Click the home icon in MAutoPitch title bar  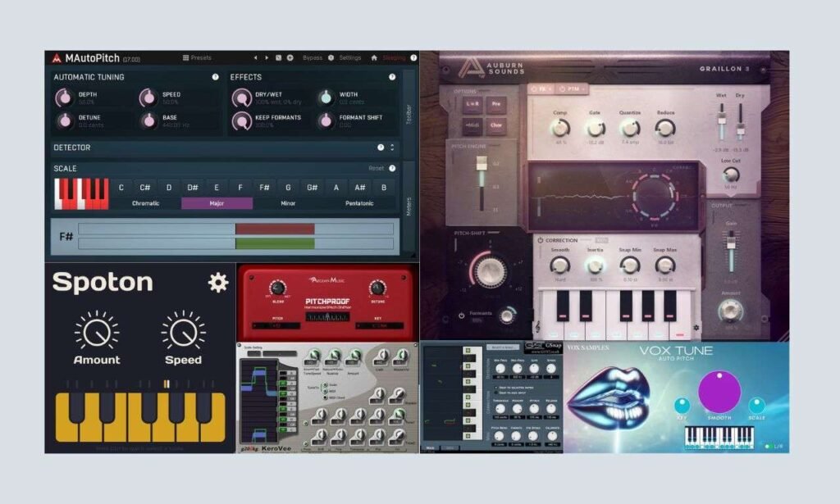point(373,57)
